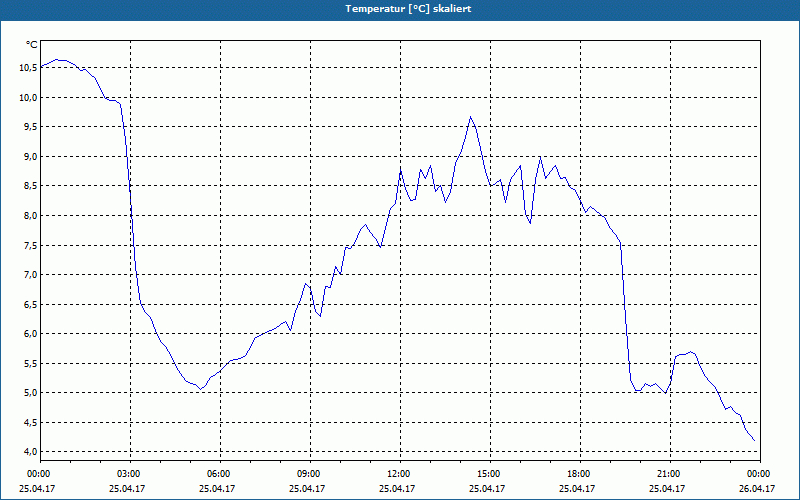Pick the 8,5 label on the y-axis
This screenshot has height=500, width=800.
pos(31,186)
